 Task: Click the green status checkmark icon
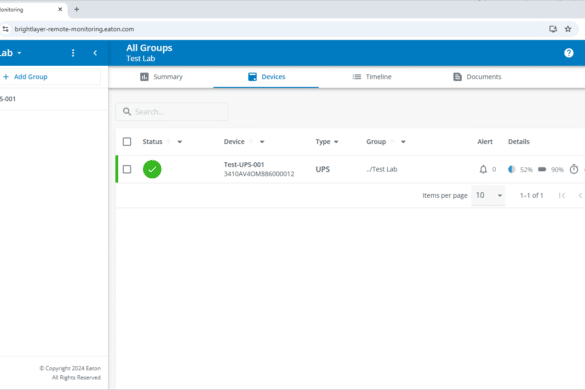[152, 169]
